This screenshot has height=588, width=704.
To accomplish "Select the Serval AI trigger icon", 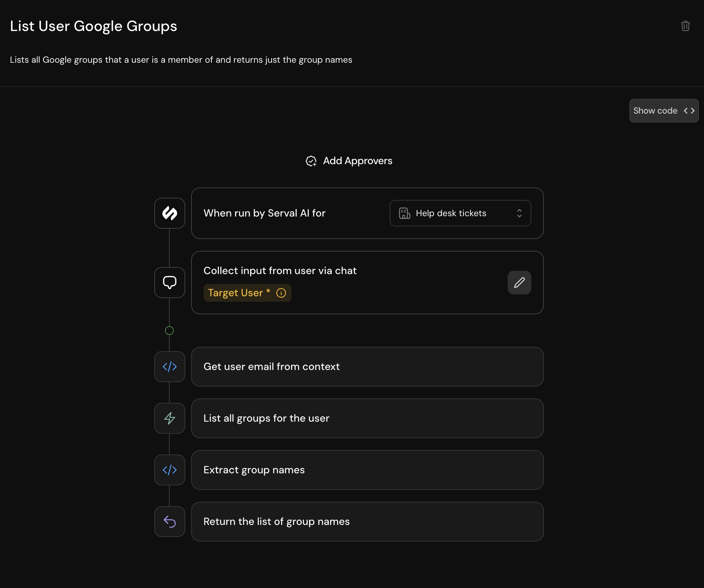I will [169, 213].
